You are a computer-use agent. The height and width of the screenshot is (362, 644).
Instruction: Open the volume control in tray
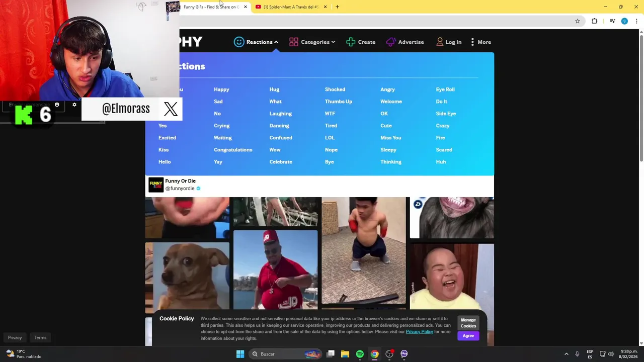coord(611,354)
